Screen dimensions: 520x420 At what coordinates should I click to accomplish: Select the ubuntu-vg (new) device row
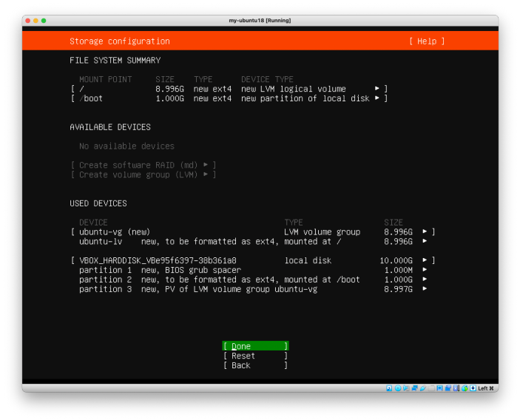(253, 231)
